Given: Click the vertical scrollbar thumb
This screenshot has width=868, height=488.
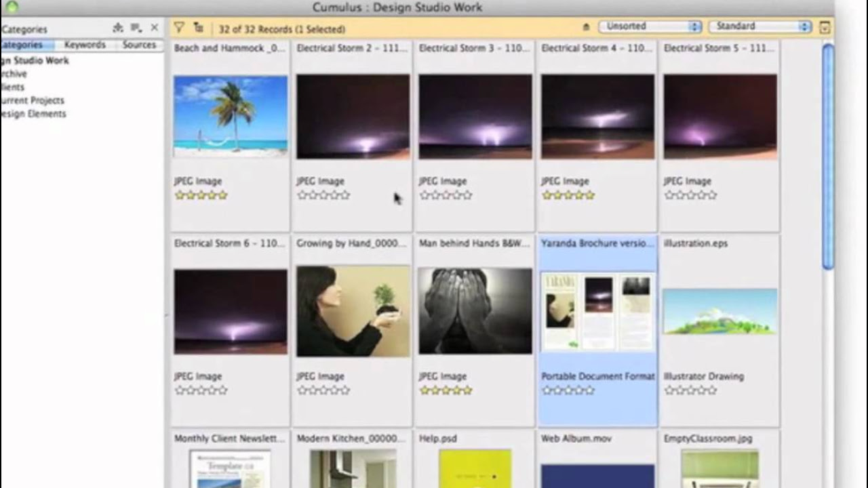Looking at the screenshot, I should [828, 156].
